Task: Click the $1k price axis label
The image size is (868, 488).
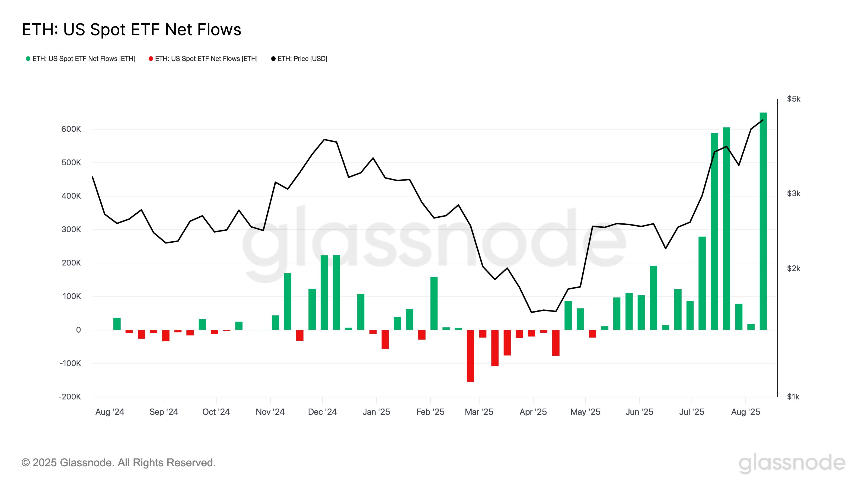Action: pyautogui.click(x=793, y=397)
